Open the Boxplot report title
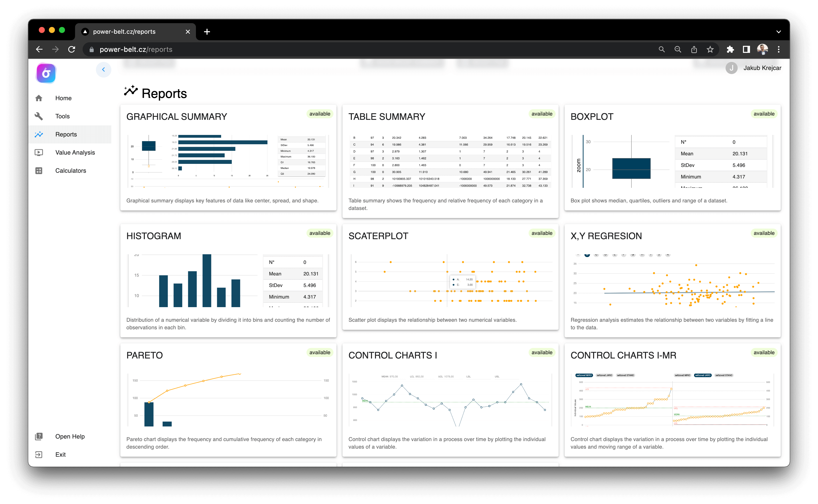Screen dimensions: 818x504 592,117
